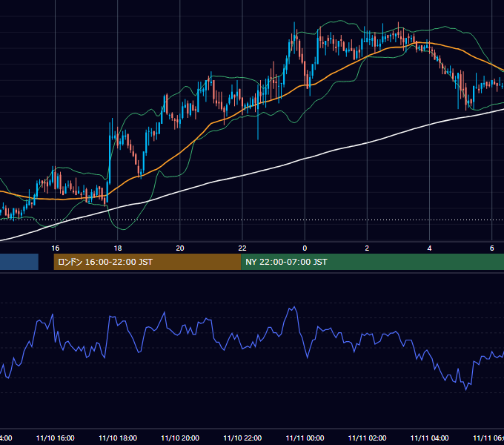Click the time axis label 16

tap(56, 248)
